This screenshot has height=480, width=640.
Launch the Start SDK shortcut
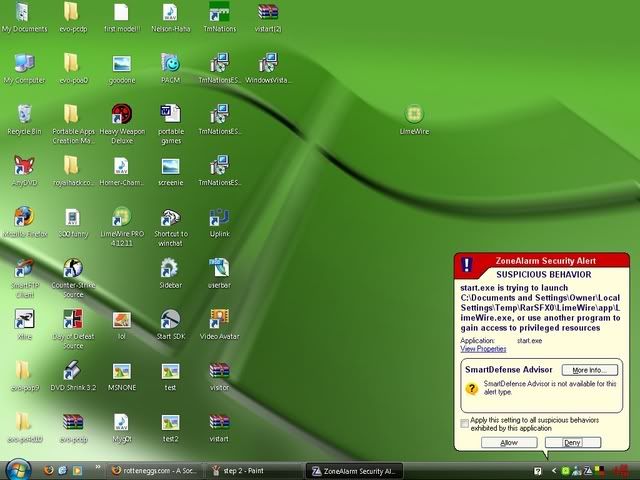click(x=171, y=324)
